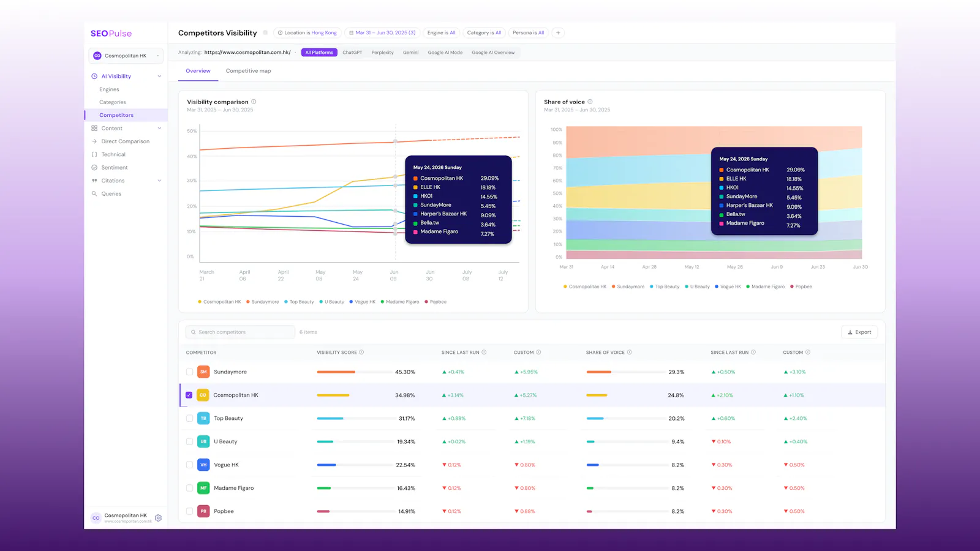The width and height of the screenshot is (980, 551).
Task: Expand the Content section chevron
Action: tap(159, 129)
